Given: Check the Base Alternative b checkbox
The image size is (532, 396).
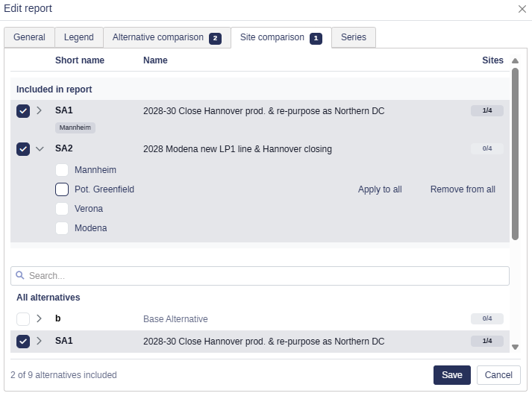Looking at the screenshot, I should click(23, 318).
